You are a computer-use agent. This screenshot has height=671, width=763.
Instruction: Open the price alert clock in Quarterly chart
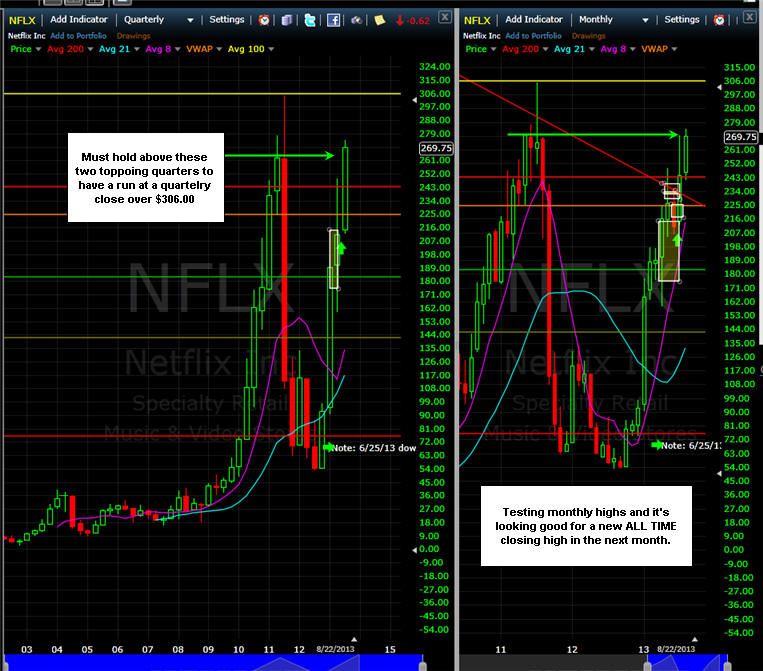pyautogui.click(x=264, y=20)
